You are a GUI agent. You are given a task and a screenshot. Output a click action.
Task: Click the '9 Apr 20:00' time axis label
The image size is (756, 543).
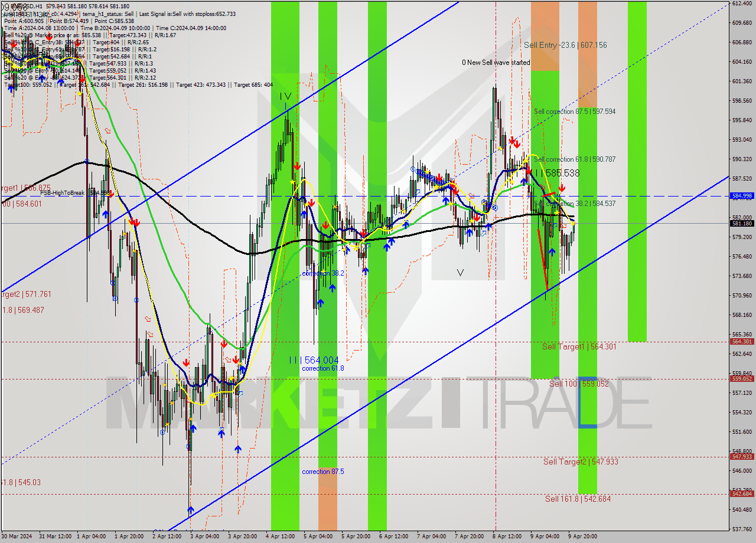(x=582, y=537)
